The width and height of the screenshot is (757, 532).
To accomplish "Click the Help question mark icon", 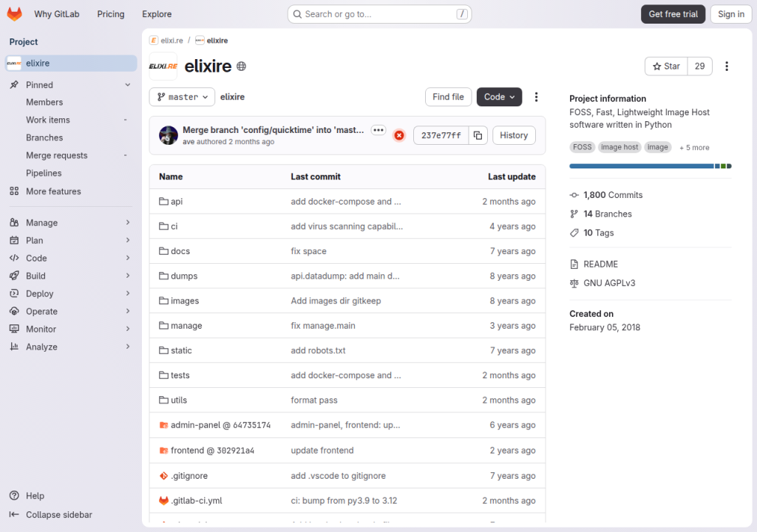I will 15,495.
